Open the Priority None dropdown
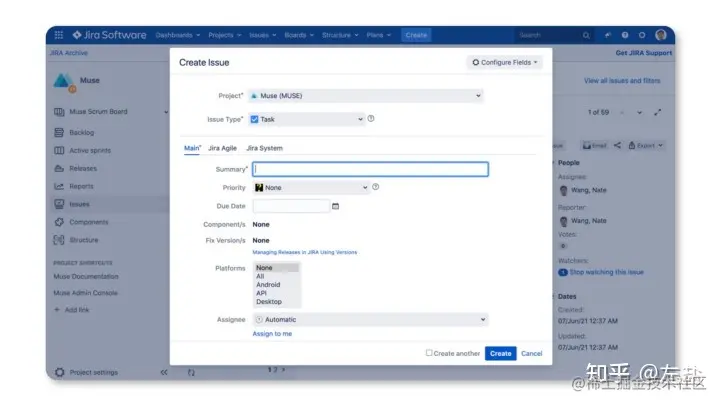The width and height of the screenshot is (720, 405). [311, 187]
